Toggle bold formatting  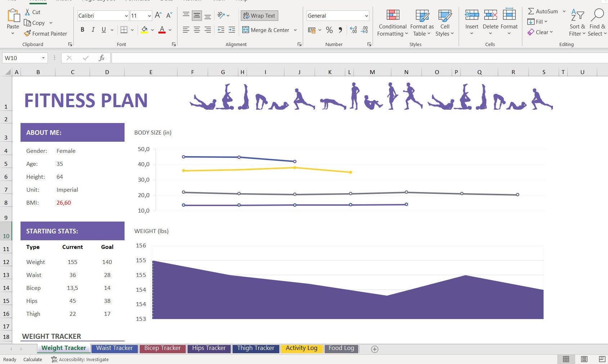(82, 29)
